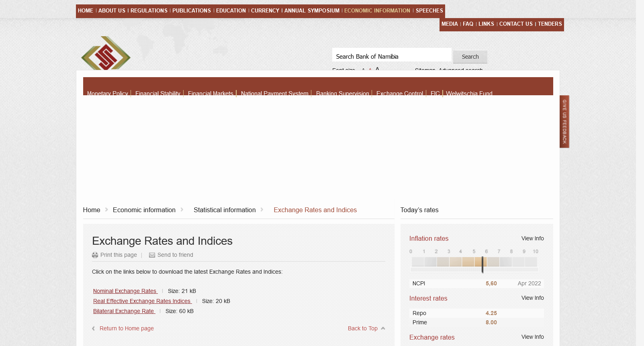Open View Info next to Inflation rates
Viewport: 644px width, 346px height.
532,238
